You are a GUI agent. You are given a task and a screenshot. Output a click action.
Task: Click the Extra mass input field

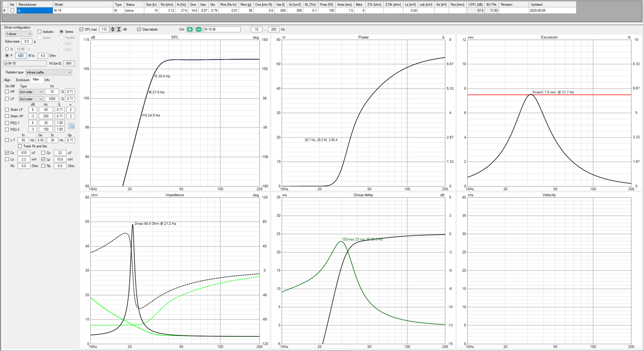[x=27, y=42]
